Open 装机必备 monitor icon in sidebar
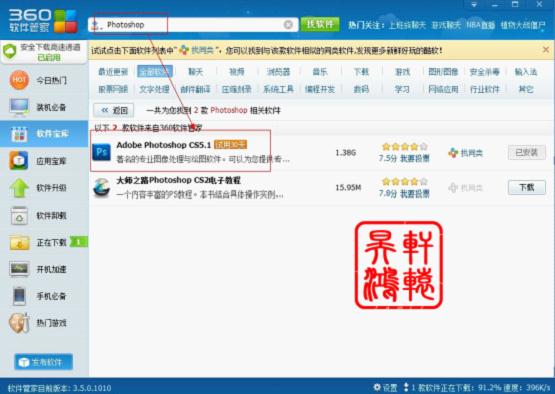The image size is (555, 394). [x=19, y=107]
